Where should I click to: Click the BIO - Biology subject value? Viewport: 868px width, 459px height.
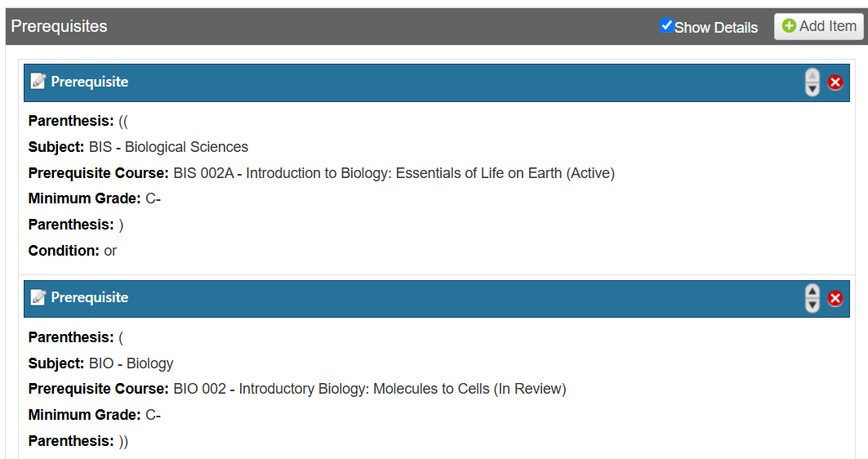(x=131, y=363)
